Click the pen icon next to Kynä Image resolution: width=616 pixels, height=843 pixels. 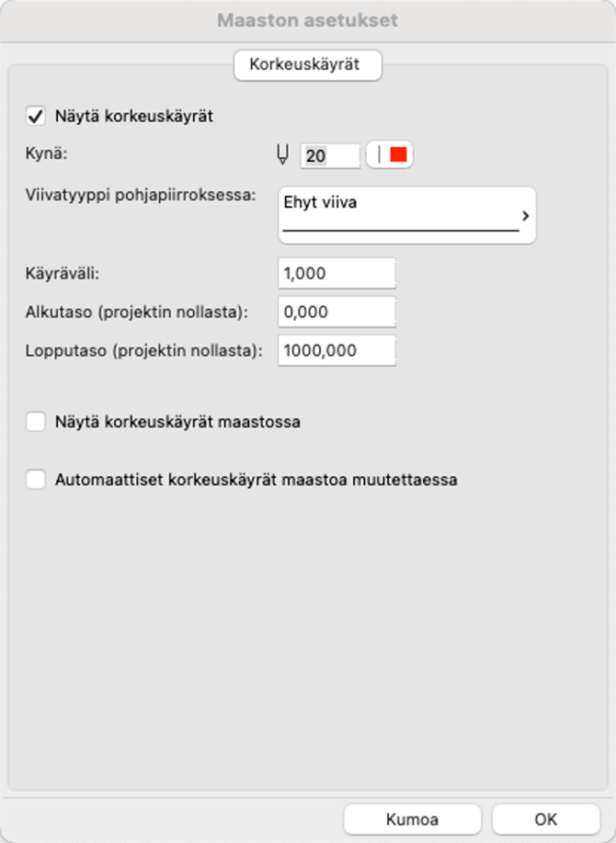click(x=283, y=155)
